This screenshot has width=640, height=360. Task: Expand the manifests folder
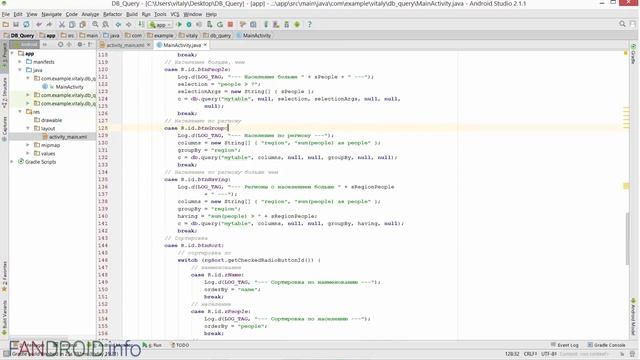(x=20, y=62)
